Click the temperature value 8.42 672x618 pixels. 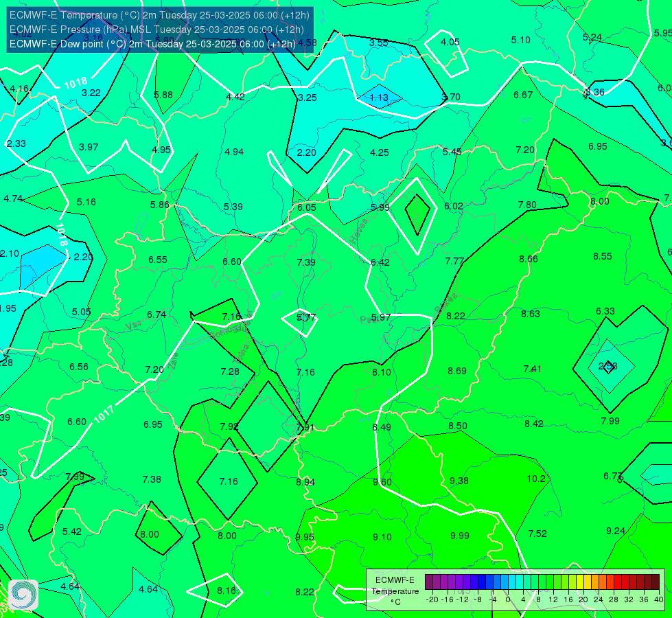pos(533,424)
